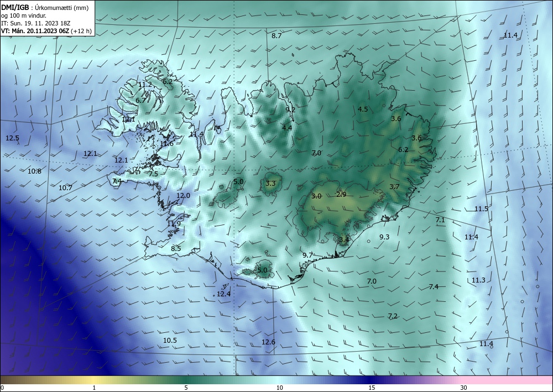
Task: Select the 6.7 precipitation value
Action: 140,101
